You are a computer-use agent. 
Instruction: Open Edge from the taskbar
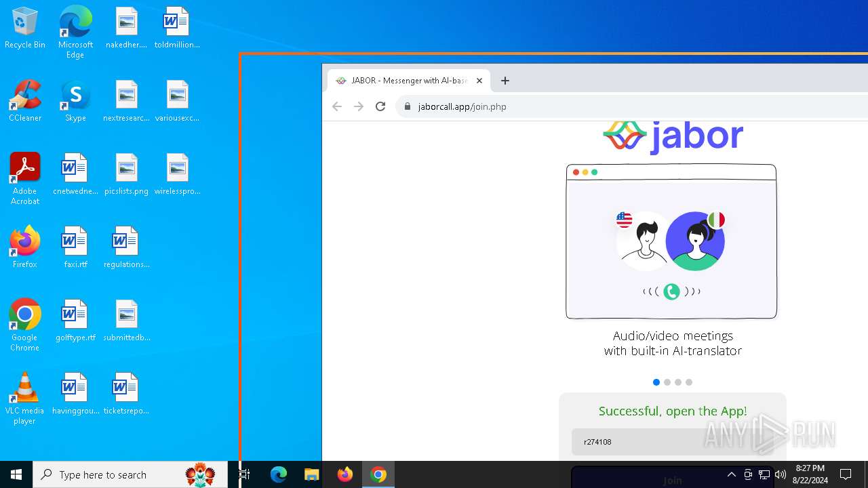click(279, 474)
